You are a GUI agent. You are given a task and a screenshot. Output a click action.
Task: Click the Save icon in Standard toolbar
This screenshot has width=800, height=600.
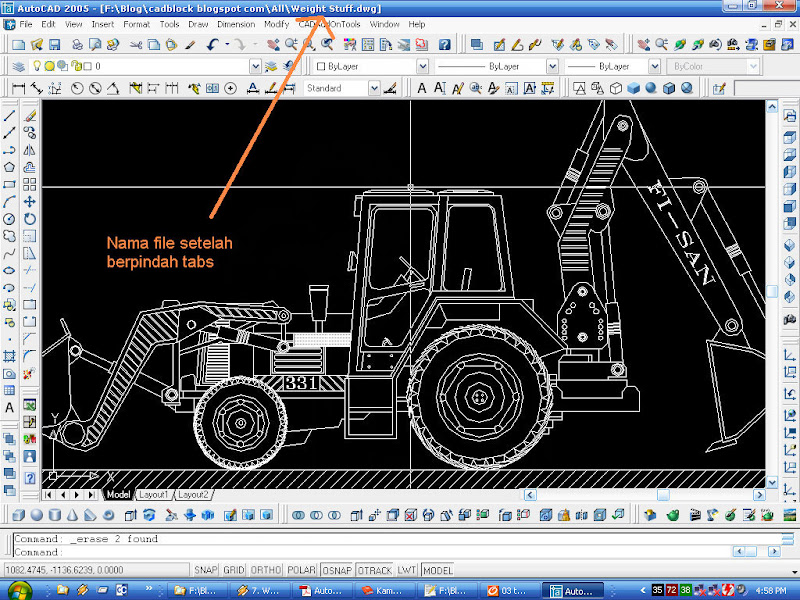pyautogui.click(x=55, y=45)
